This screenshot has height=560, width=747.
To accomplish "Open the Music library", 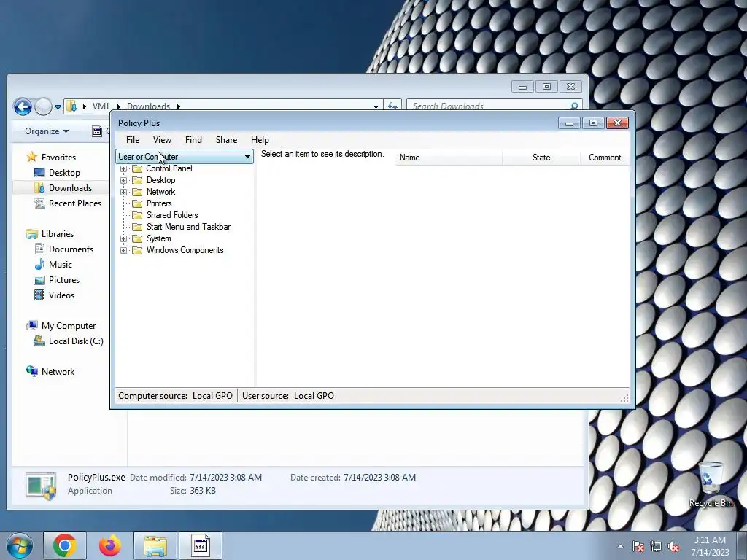I will (x=60, y=264).
